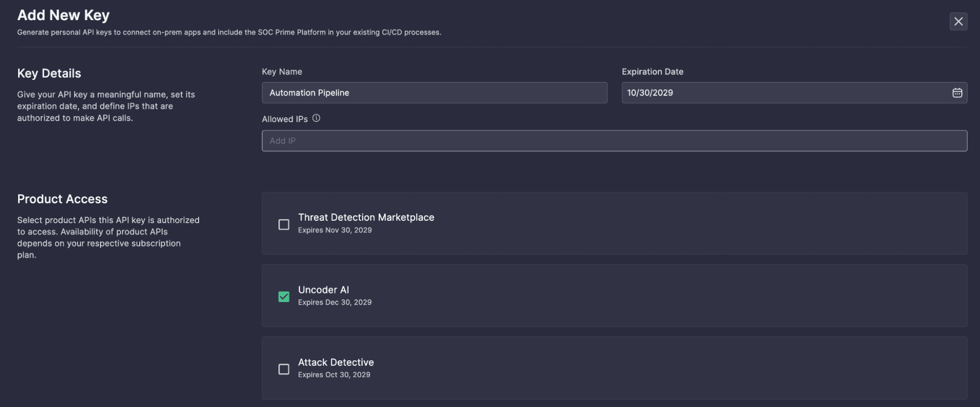Click the Key Name field label

point(282,72)
